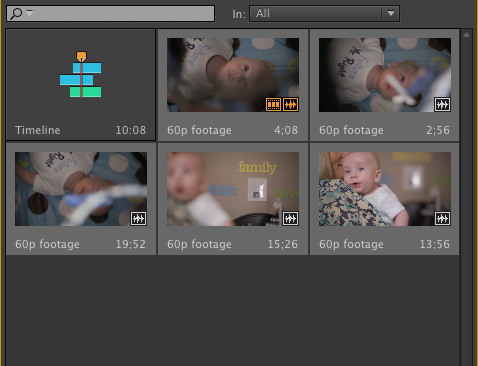Click the 10:08 duration text
The height and width of the screenshot is (366, 478).
click(x=131, y=130)
